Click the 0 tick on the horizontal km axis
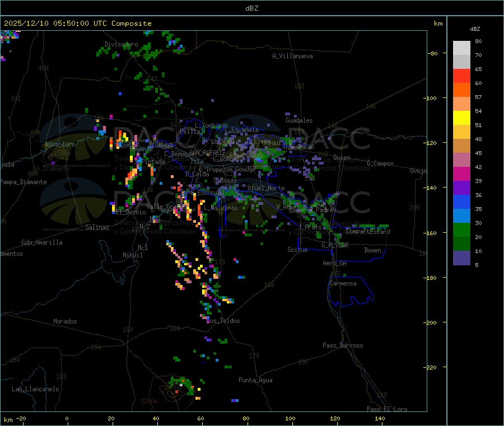Screen dimensions: 504x426 click(x=67, y=419)
